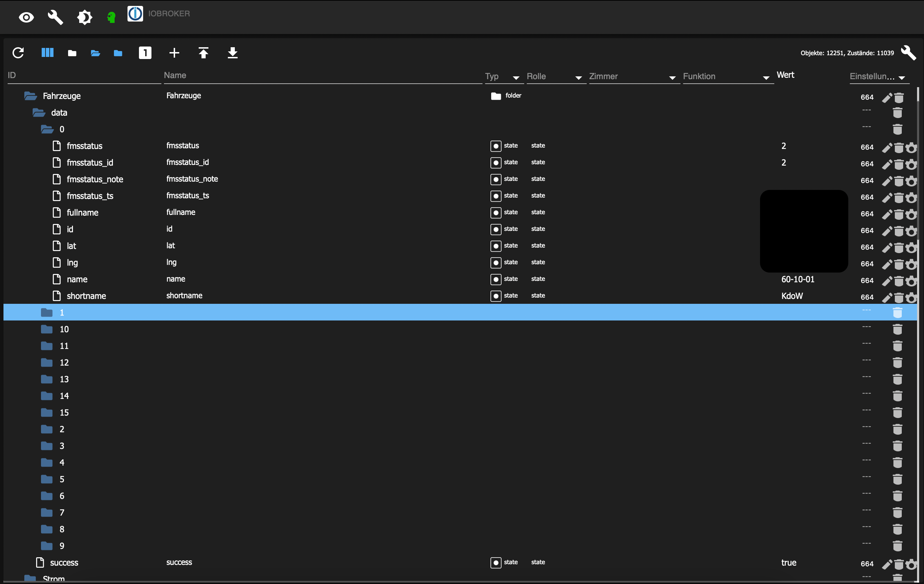
Task: Click the ioBroker logo
Action: point(135,14)
